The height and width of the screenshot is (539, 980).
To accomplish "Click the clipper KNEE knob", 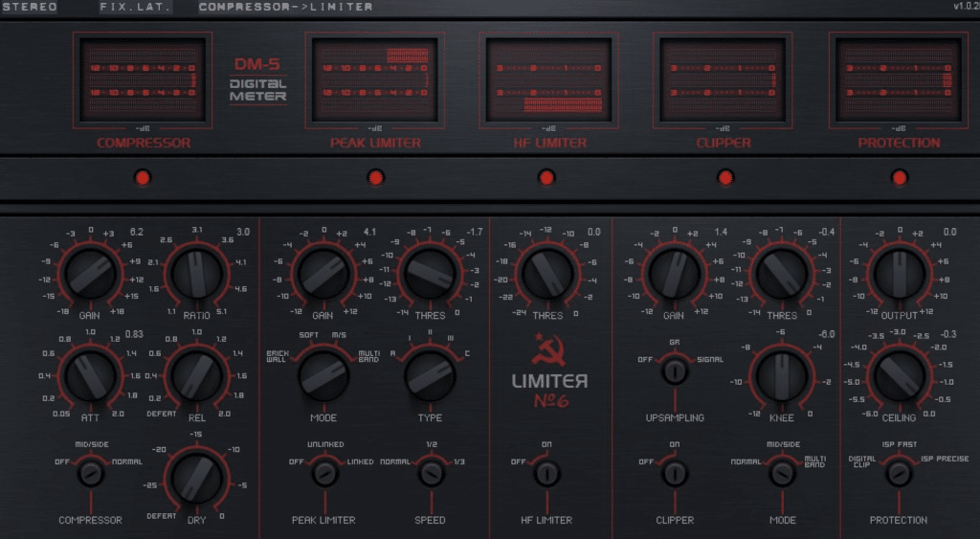I will pyautogui.click(x=781, y=375).
